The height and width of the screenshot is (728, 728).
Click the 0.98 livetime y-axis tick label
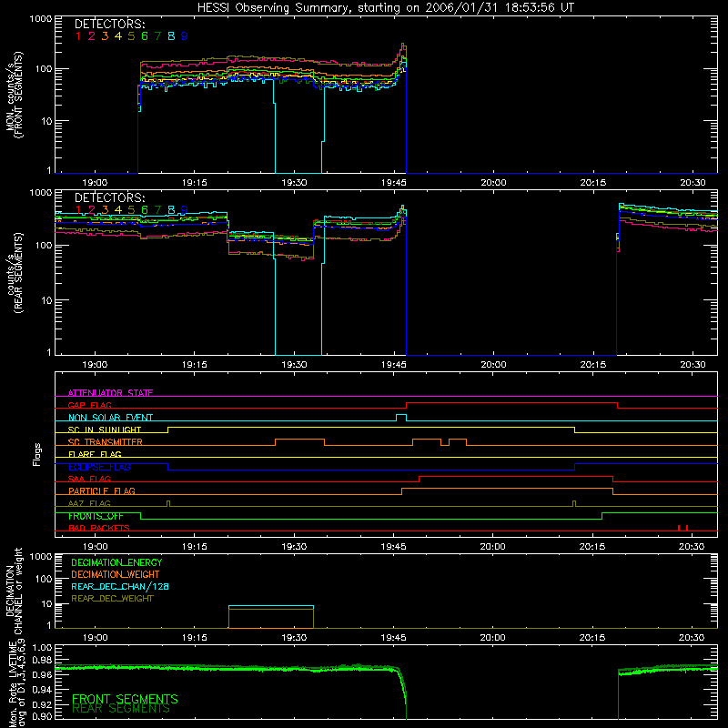pos(42,660)
